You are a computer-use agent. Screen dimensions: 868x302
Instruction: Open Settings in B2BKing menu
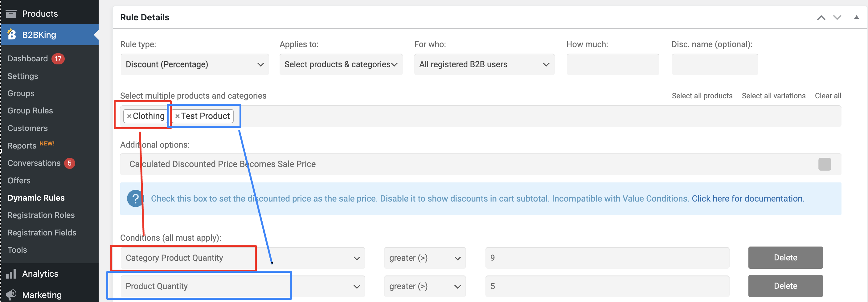tap(23, 76)
